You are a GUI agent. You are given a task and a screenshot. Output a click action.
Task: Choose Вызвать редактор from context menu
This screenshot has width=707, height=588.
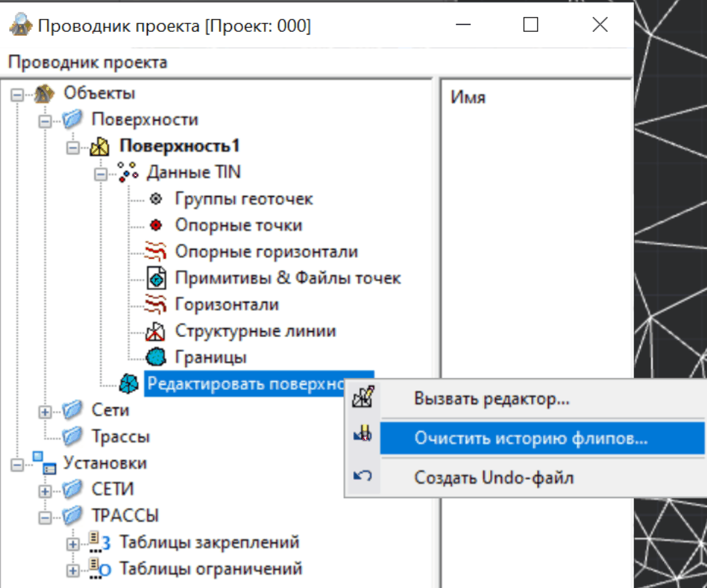[x=492, y=399]
